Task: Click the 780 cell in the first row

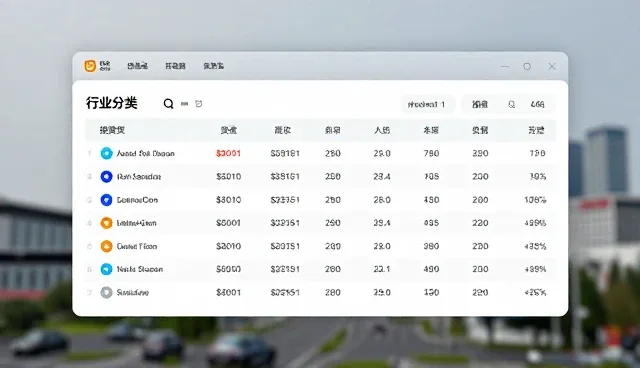Action: coord(431,153)
